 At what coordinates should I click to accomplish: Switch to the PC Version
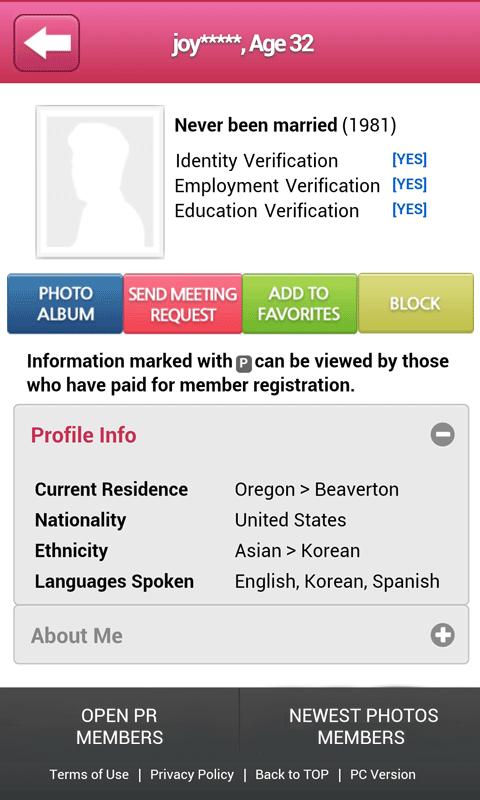tap(383, 774)
